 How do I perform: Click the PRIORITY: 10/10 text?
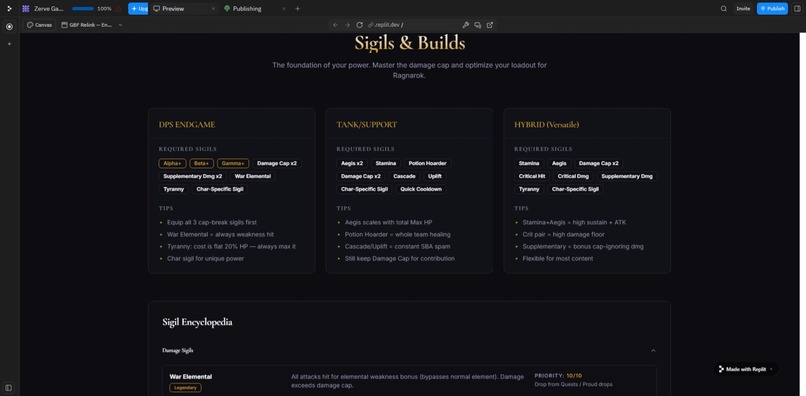point(559,376)
